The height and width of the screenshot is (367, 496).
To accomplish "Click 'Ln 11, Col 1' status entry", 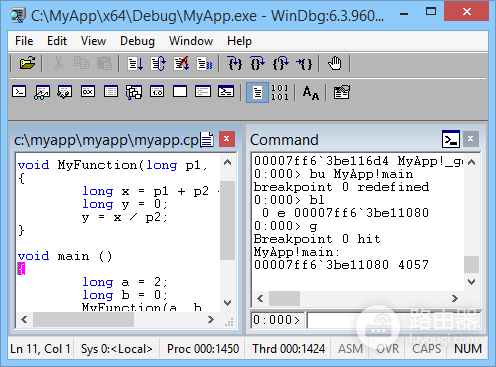I will 40,349.
